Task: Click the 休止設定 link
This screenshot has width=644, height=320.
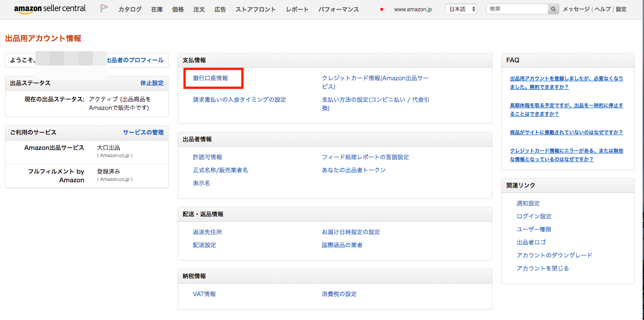Action: (x=152, y=83)
